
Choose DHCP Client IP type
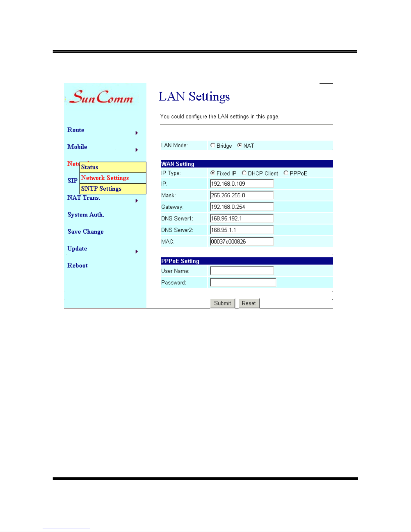(x=244, y=173)
